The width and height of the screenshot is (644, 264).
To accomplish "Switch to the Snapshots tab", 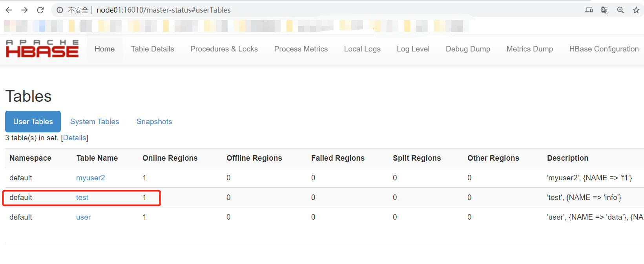I will tap(154, 121).
